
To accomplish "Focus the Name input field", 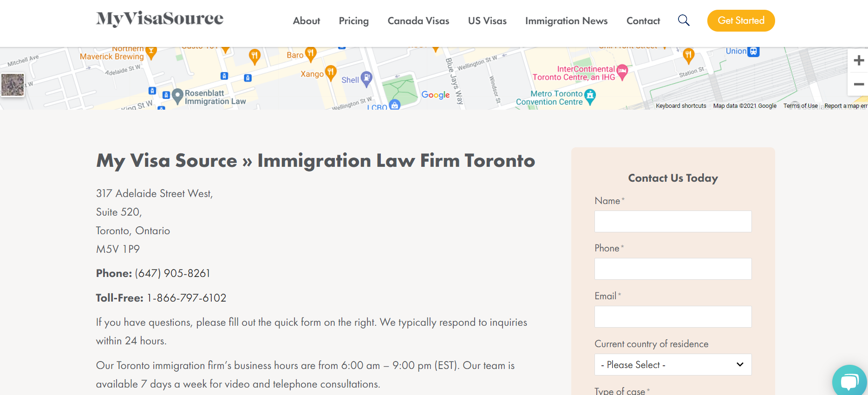I will point(672,222).
